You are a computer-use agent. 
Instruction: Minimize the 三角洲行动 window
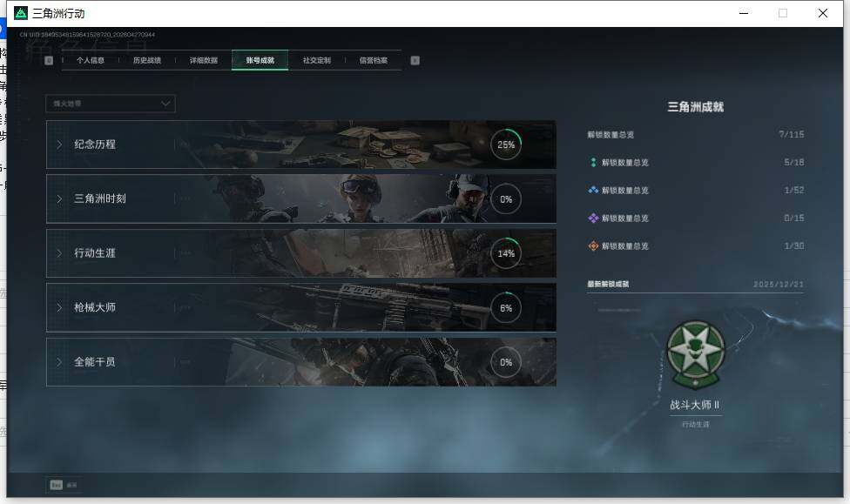[x=744, y=13]
